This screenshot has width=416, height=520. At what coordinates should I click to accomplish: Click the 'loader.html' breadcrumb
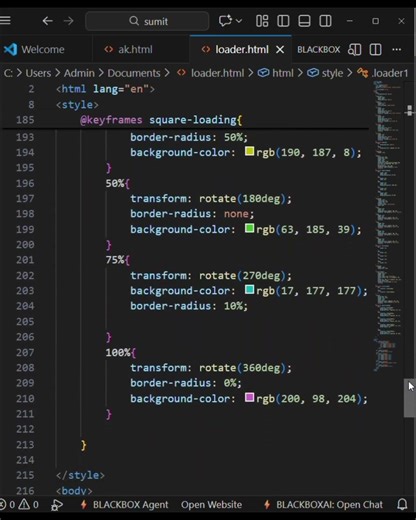(x=217, y=73)
